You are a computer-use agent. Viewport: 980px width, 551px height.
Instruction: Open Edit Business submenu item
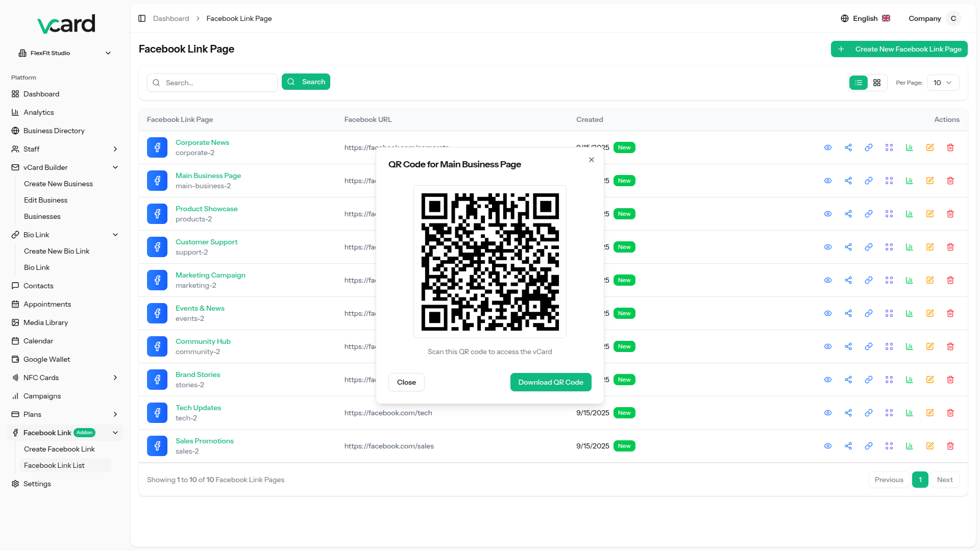point(45,200)
